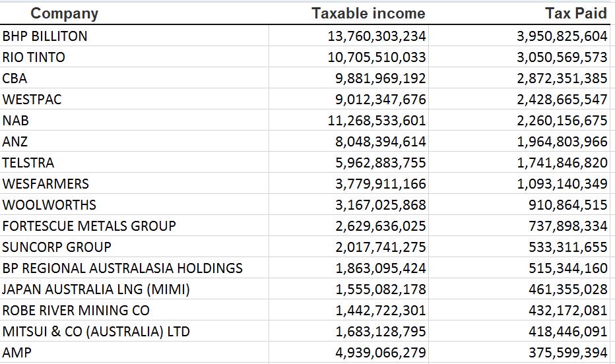Click ANZ tax paid value 1,964,803,966
The image size is (615, 364).
[562, 142]
